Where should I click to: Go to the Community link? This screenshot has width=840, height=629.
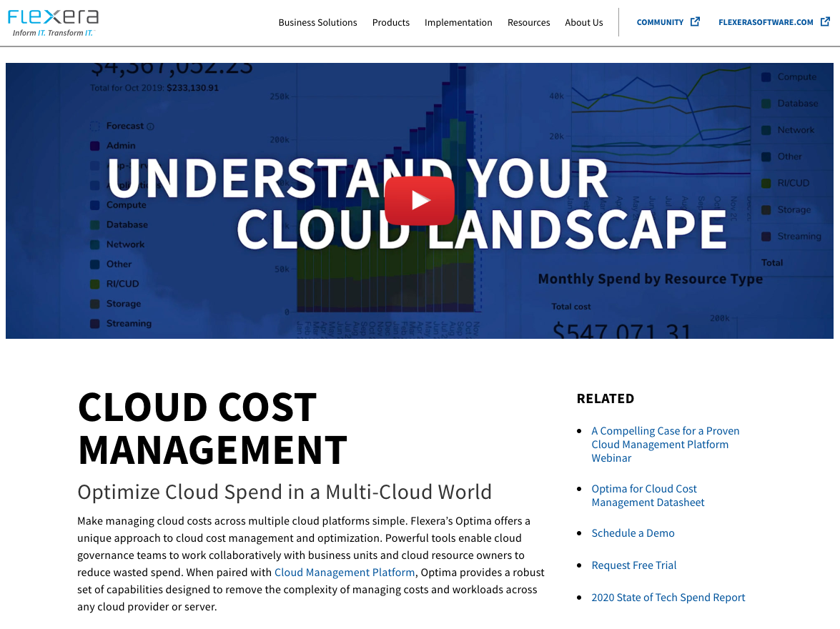coord(660,23)
